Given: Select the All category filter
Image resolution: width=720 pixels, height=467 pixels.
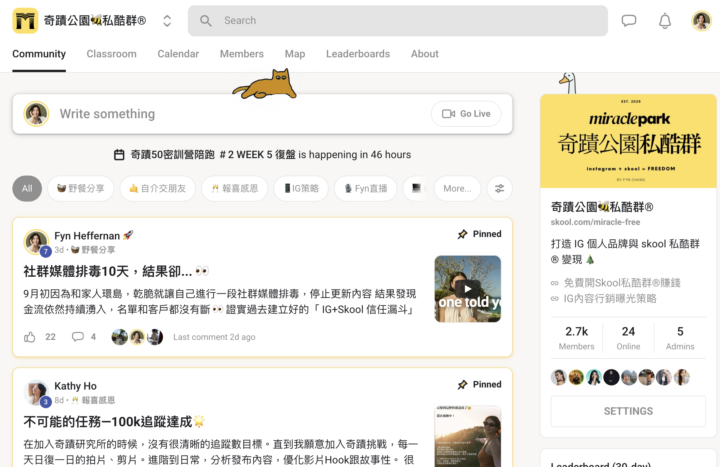Looking at the screenshot, I should (x=27, y=188).
